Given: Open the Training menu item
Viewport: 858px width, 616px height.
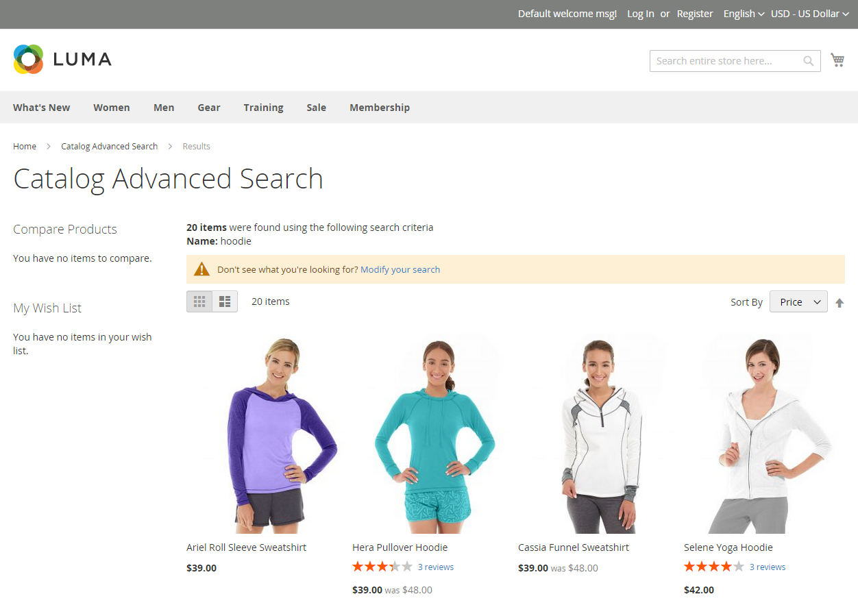Looking at the screenshot, I should click(x=263, y=108).
